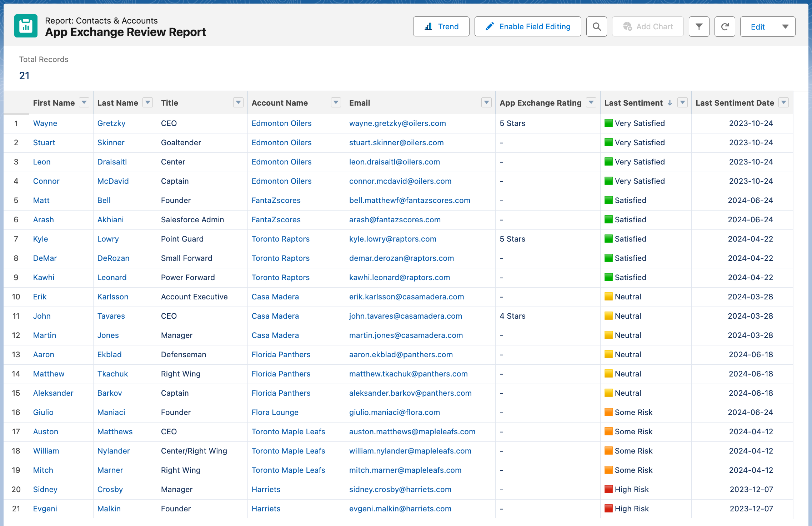Open the report search magnifier
Viewport: 812px width, 526px height.
pyautogui.click(x=596, y=26)
